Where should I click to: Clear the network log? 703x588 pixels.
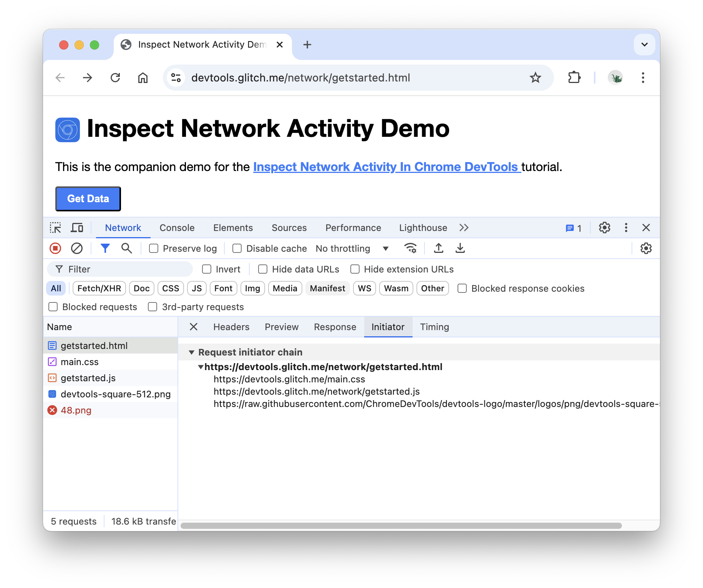pyautogui.click(x=76, y=248)
